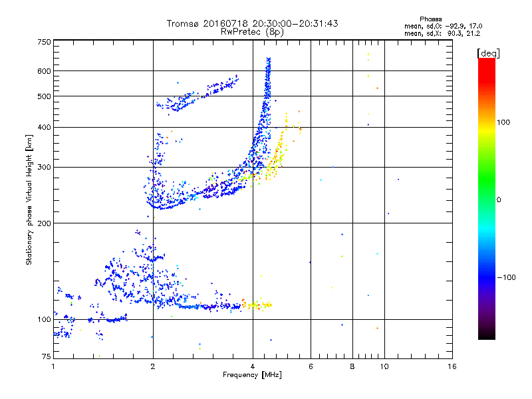This screenshot has height=399, width=532.
Task: Click 'Stationary phase Virtual Height [km]' axis label
Action: [29, 199]
